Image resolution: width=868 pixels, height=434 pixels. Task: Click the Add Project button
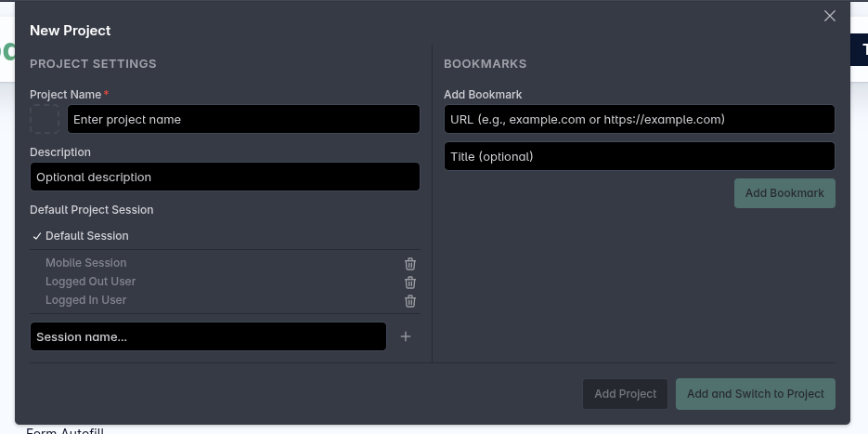coord(625,394)
